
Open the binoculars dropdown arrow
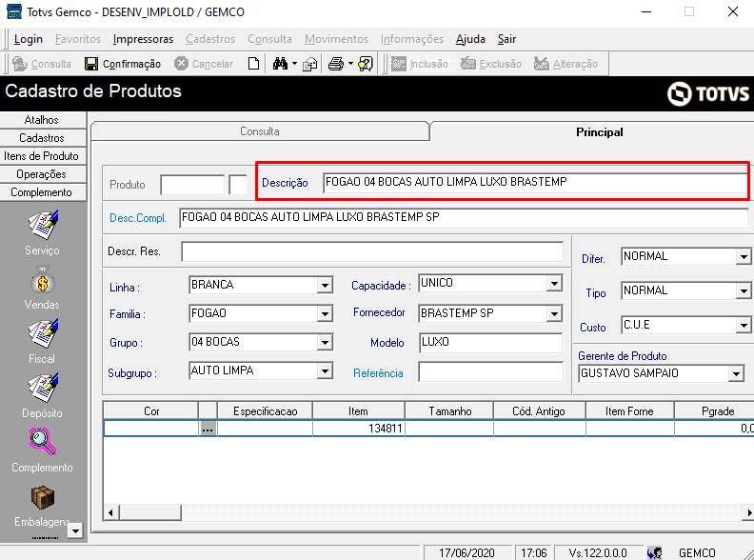coord(294,64)
